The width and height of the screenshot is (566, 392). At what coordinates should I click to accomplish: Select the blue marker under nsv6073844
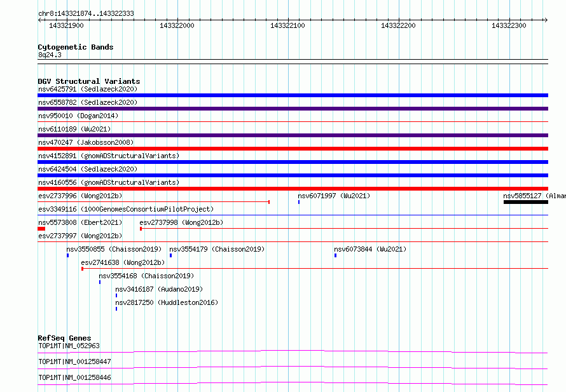[x=335, y=255]
